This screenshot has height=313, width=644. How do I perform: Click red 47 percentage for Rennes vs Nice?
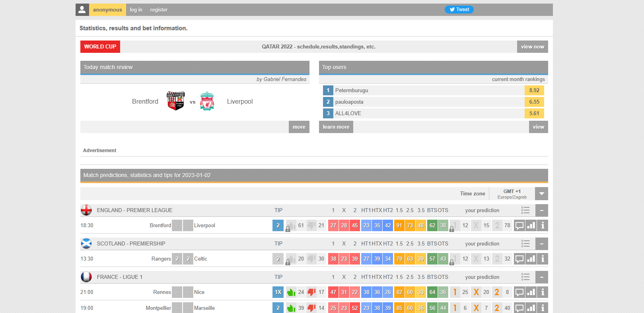[x=333, y=292]
